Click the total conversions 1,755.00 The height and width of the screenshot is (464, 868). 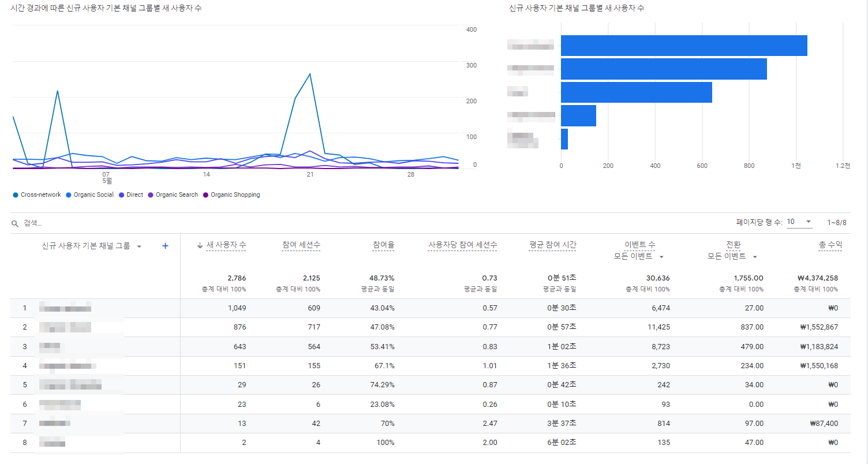tap(749, 278)
